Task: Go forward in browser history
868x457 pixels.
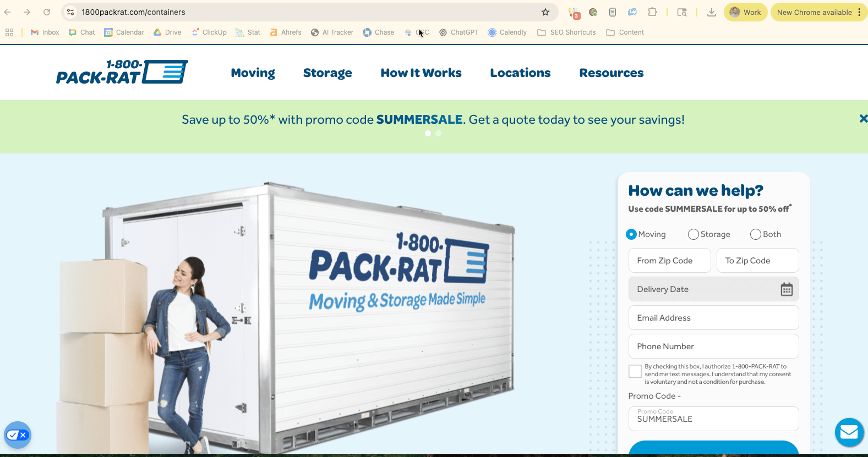Action: (27, 12)
